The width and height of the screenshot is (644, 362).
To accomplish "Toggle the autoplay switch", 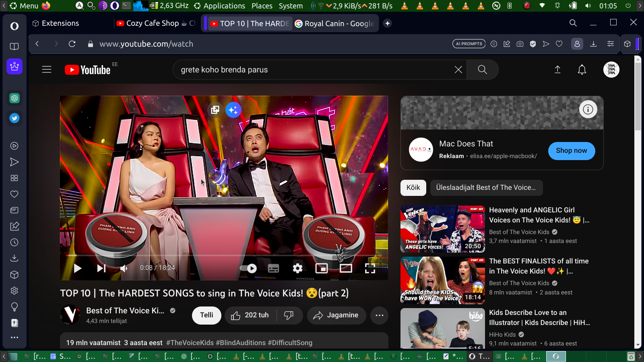I will tap(248, 268).
